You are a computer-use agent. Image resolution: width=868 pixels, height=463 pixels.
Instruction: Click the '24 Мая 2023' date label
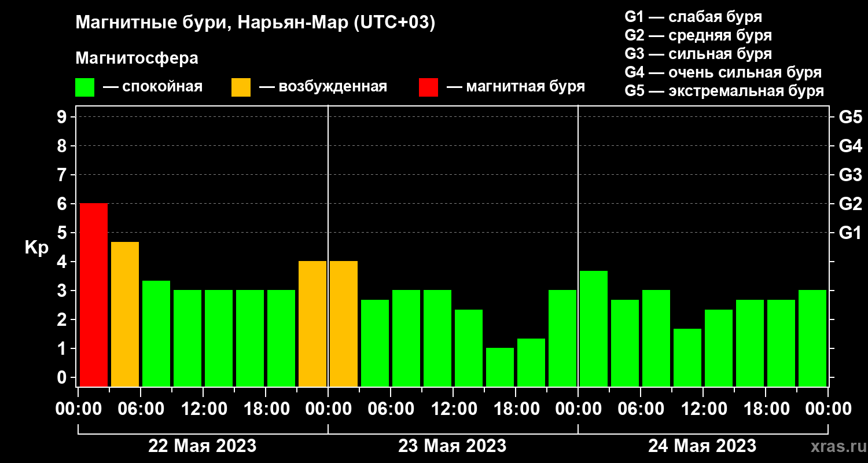tap(702, 446)
